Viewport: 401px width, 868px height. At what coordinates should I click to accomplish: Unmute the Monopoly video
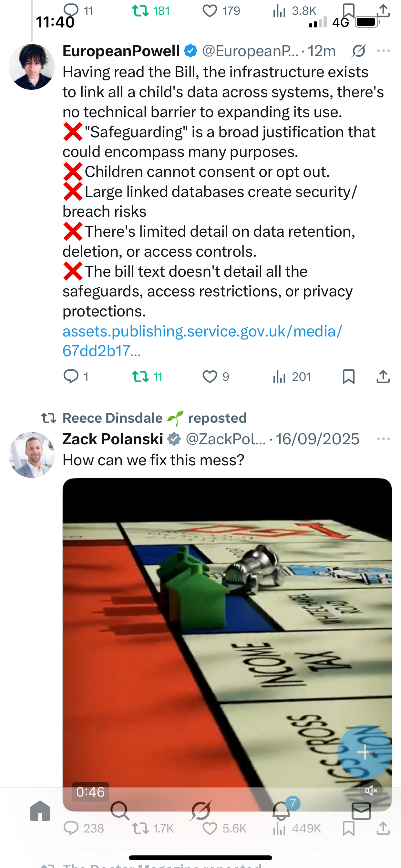click(x=371, y=790)
